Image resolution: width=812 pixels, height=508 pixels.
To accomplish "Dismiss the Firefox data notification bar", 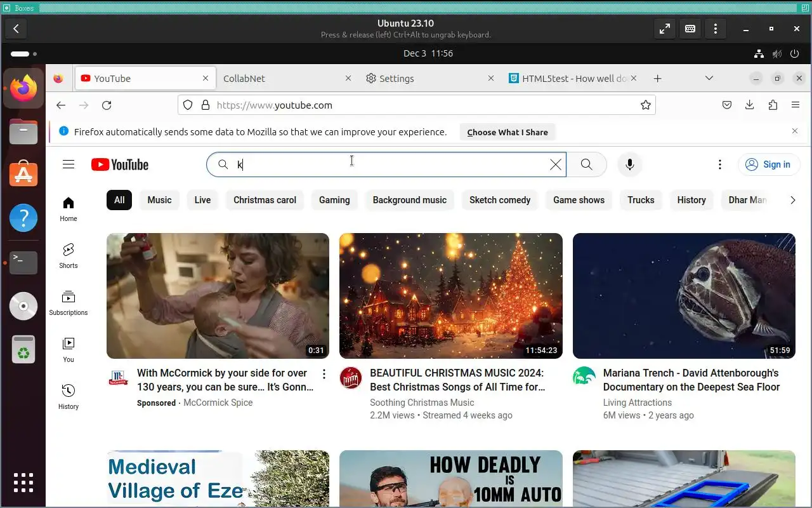I will 795,131.
